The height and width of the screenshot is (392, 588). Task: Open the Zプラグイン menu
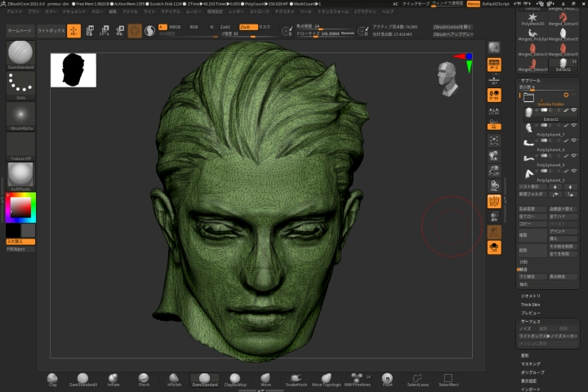tap(365, 11)
